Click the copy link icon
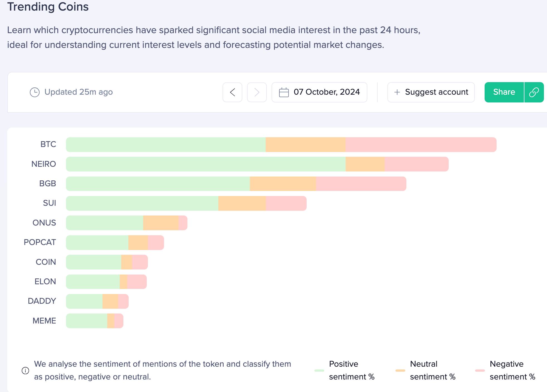547x392 pixels. (x=534, y=92)
